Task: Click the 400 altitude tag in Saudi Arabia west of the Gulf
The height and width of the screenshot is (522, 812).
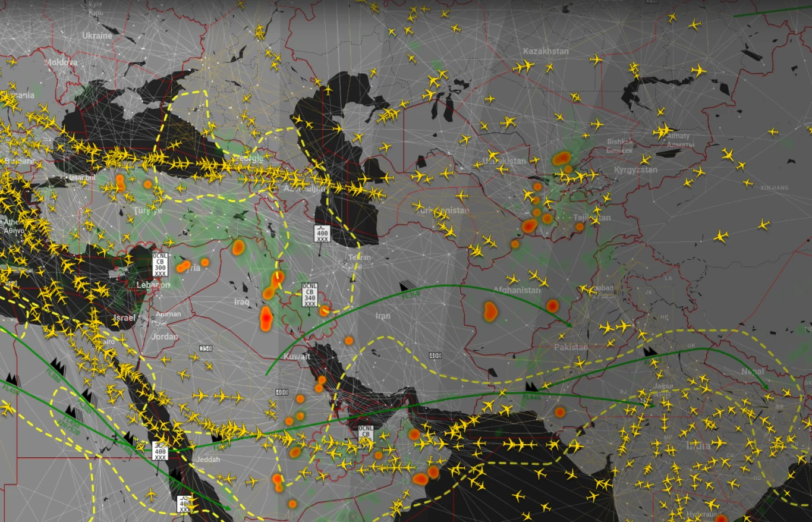Action: click(x=282, y=392)
